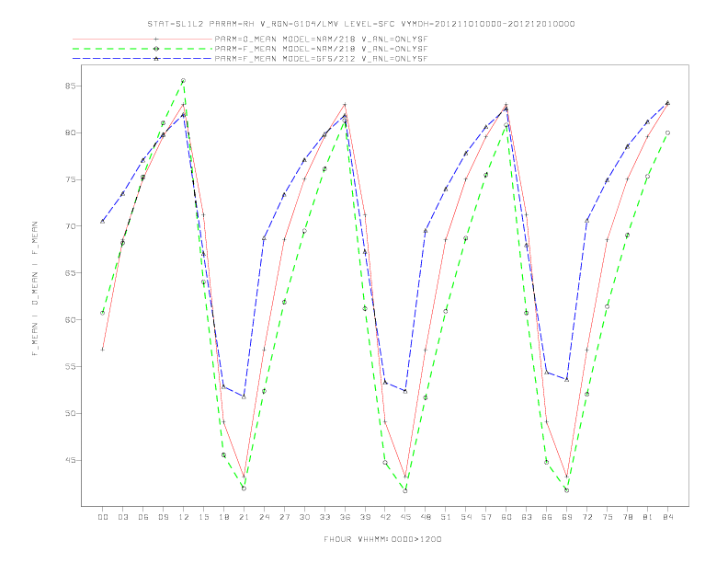Click green circle marker at forecast hour 45
The image size is (728, 563).
pos(405,490)
